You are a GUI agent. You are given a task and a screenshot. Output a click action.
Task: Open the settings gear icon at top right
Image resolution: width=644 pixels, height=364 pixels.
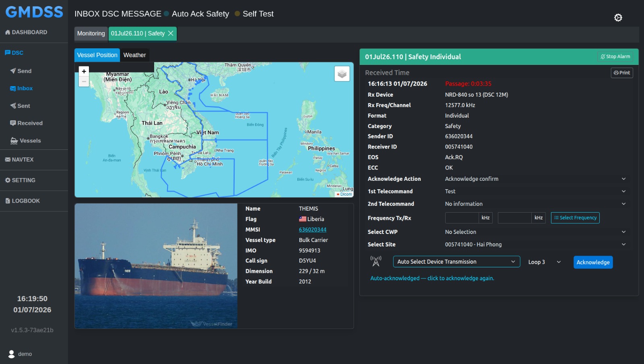tap(618, 18)
